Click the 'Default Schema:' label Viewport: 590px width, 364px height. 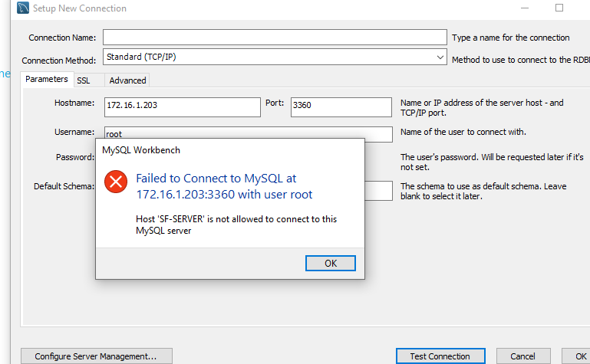click(64, 186)
